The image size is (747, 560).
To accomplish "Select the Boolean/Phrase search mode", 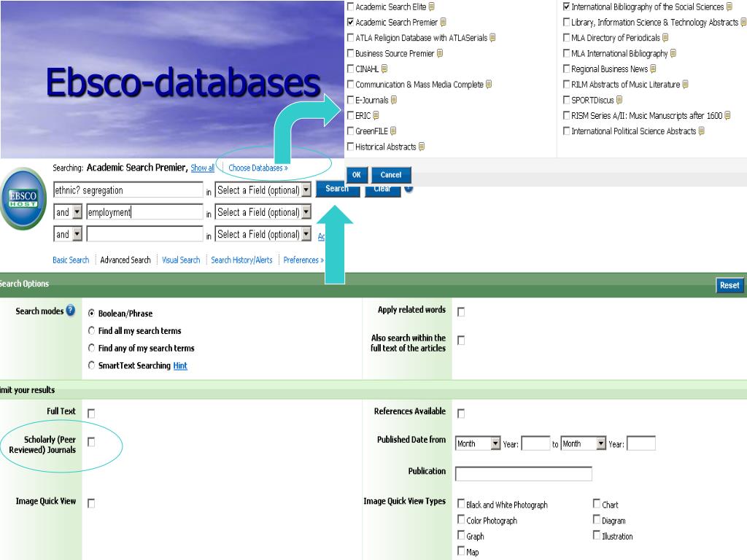I will 91,313.
